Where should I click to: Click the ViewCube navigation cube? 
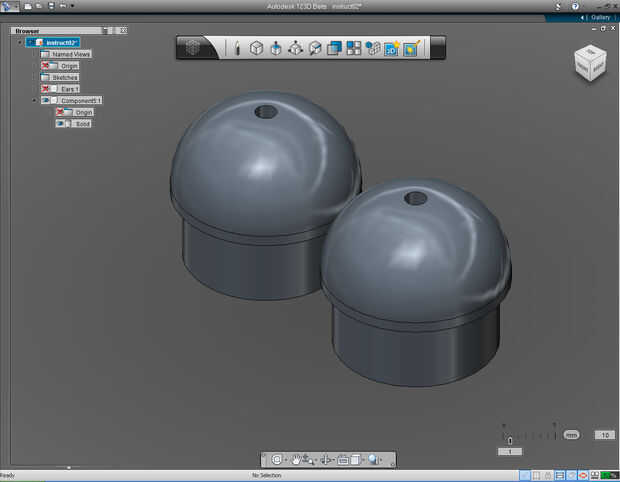point(590,63)
